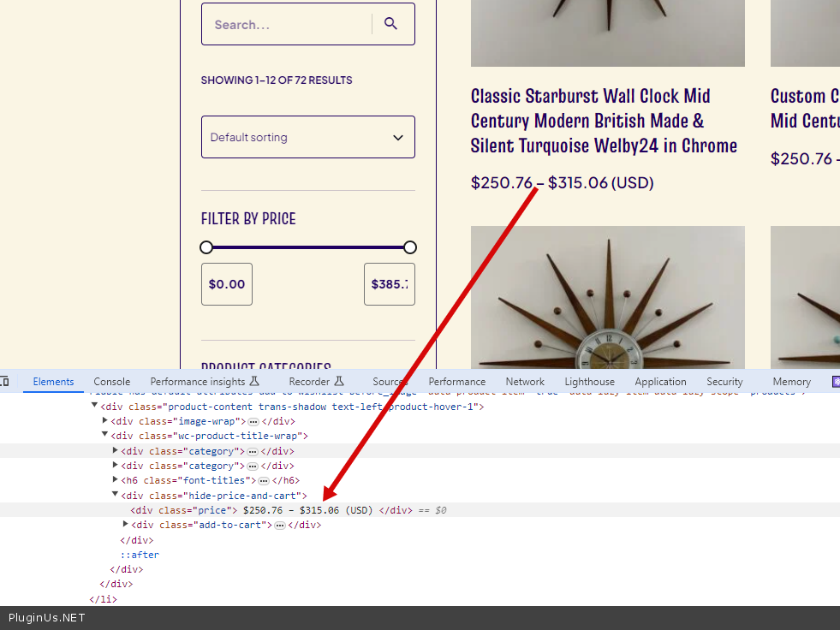Click the right price filter slider handle
This screenshot has height=630, width=840.
point(410,247)
